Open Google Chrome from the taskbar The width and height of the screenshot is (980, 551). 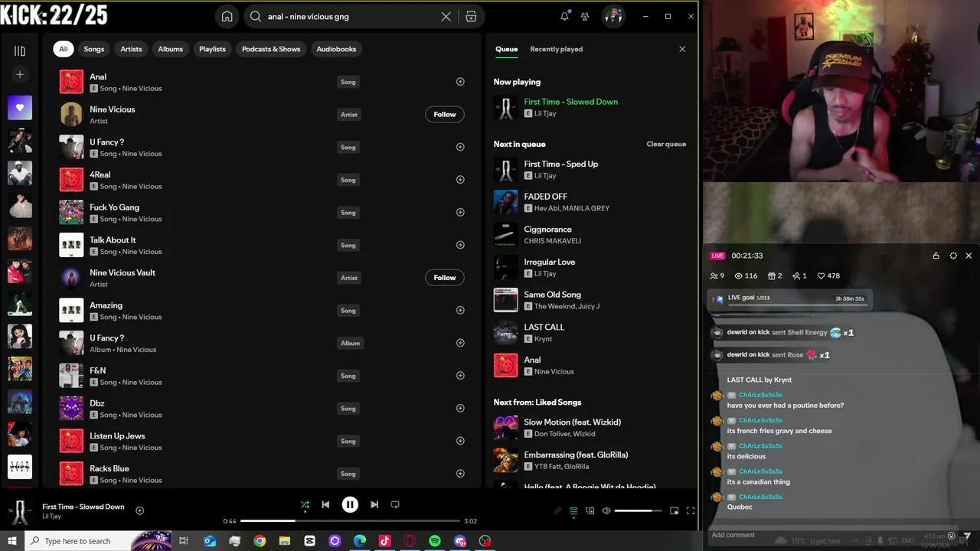260,541
